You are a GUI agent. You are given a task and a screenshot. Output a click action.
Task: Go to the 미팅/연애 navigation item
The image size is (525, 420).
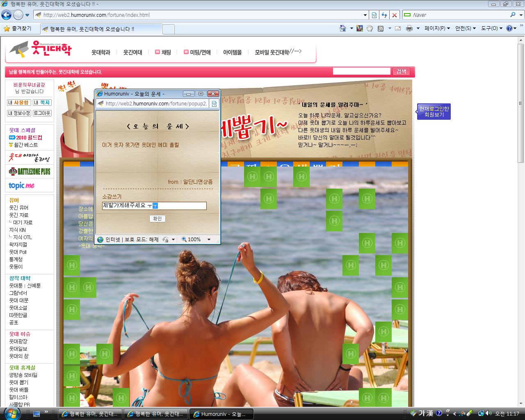tap(197, 52)
